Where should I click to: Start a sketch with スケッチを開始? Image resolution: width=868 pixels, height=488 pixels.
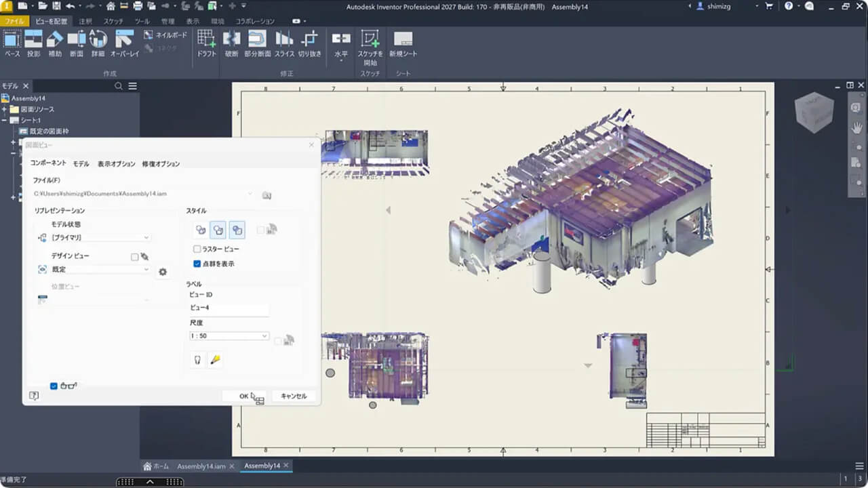coord(370,44)
